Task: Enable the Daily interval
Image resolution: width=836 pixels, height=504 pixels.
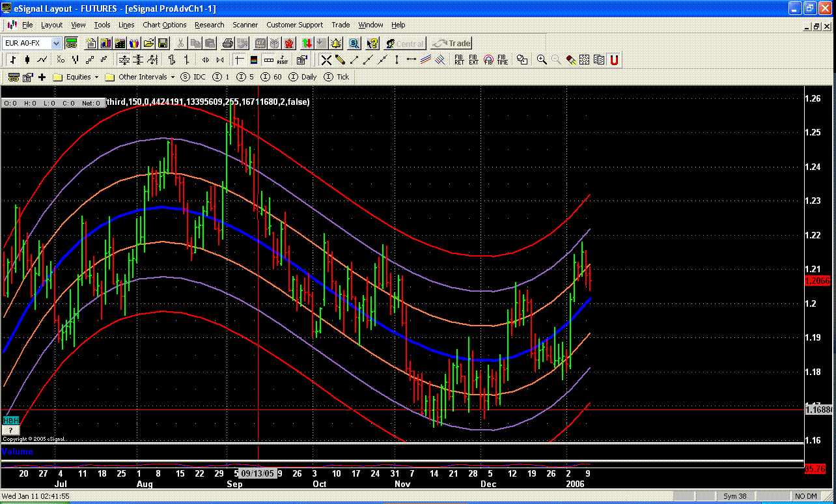Action: [x=301, y=77]
